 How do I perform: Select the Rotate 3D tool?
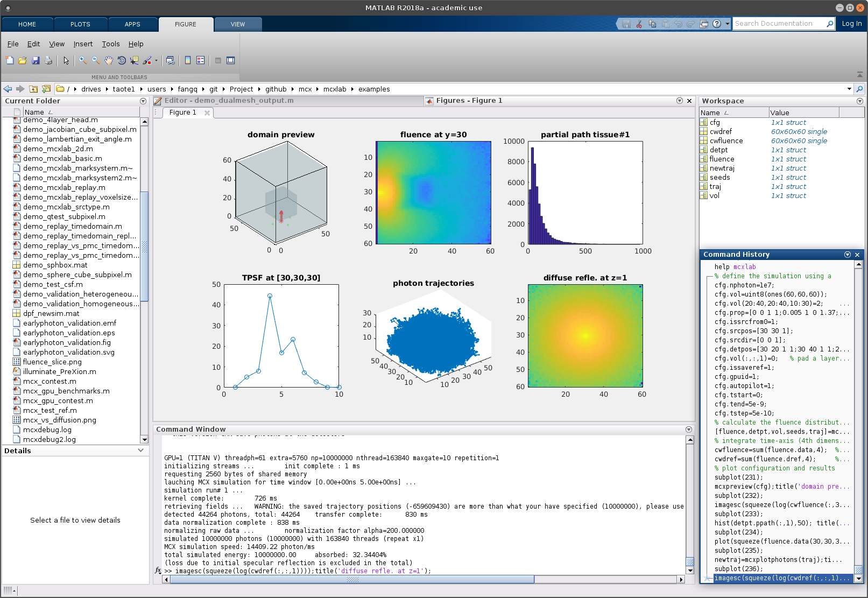point(122,60)
